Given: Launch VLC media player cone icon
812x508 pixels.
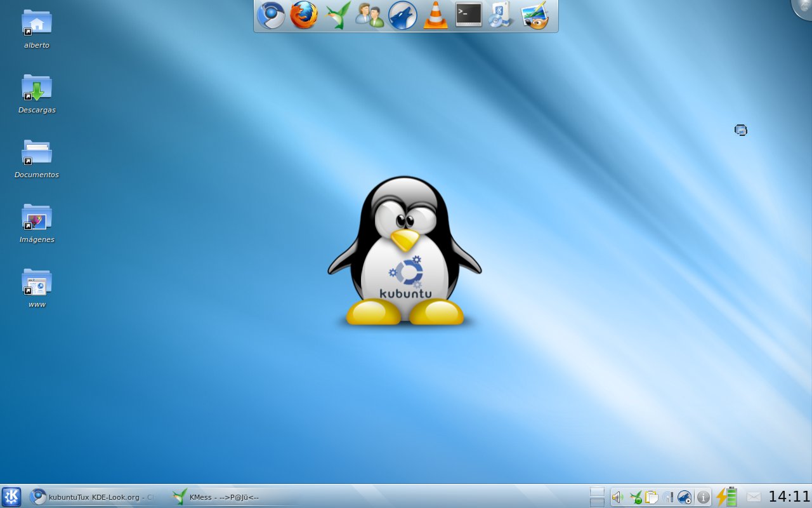Looking at the screenshot, I should pyautogui.click(x=436, y=15).
